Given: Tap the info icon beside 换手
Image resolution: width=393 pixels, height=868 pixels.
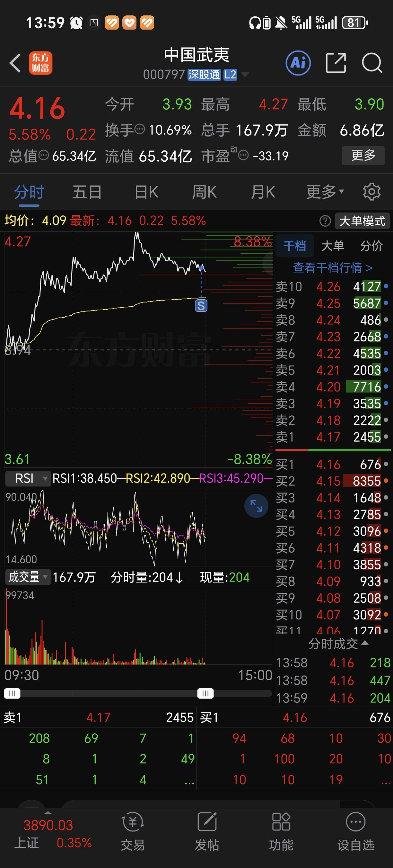Looking at the screenshot, I should coord(140,129).
